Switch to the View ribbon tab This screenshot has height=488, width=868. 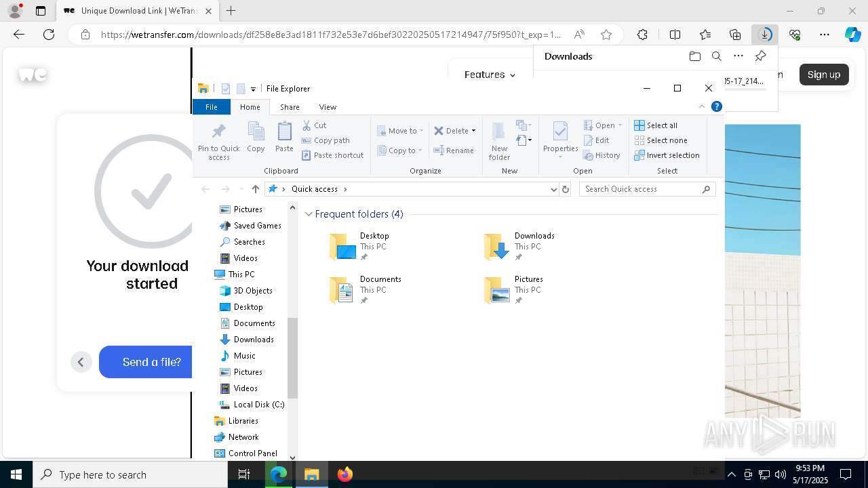point(328,107)
